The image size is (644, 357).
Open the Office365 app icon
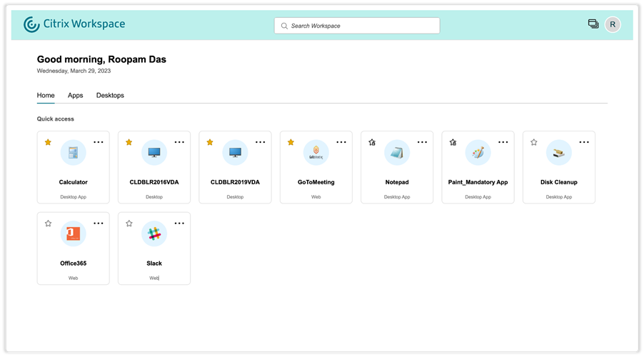(x=73, y=234)
